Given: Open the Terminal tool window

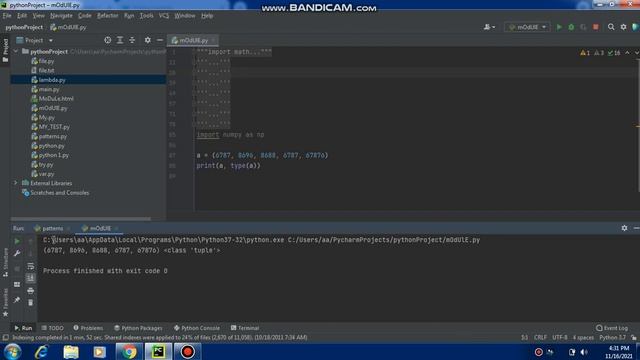Looking at the screenshot, I should [x=245, y=328].
